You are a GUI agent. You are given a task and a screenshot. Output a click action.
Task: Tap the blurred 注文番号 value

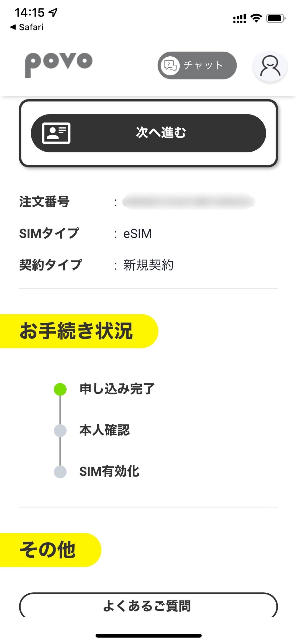[189, 202]
